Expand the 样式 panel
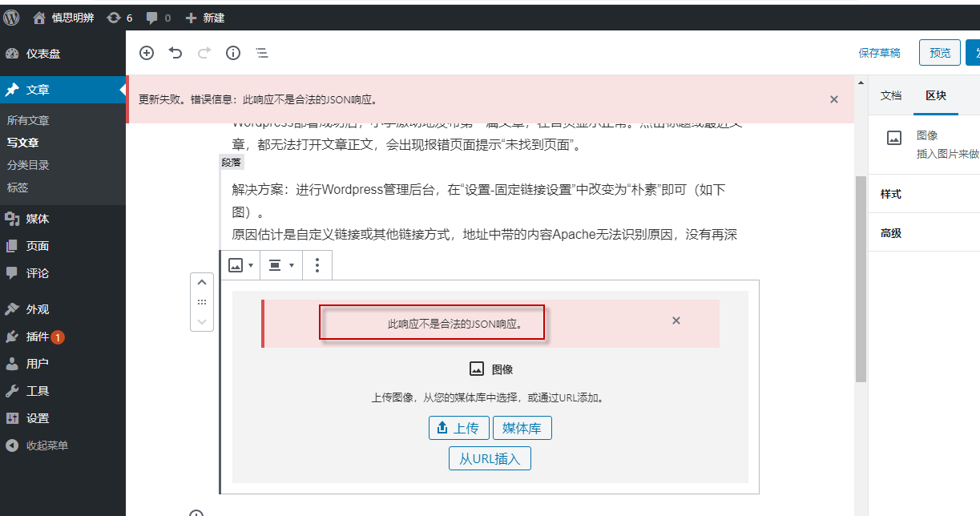 [924, 194]
